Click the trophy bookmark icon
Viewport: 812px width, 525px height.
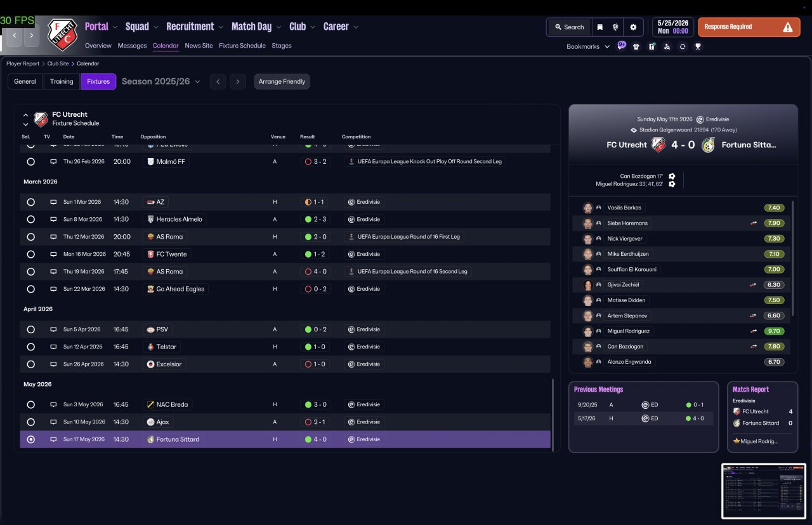(698, 46)
